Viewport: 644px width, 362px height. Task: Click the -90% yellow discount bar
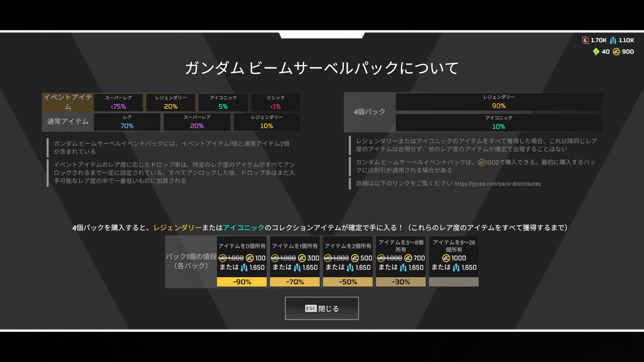pos(242,282)
